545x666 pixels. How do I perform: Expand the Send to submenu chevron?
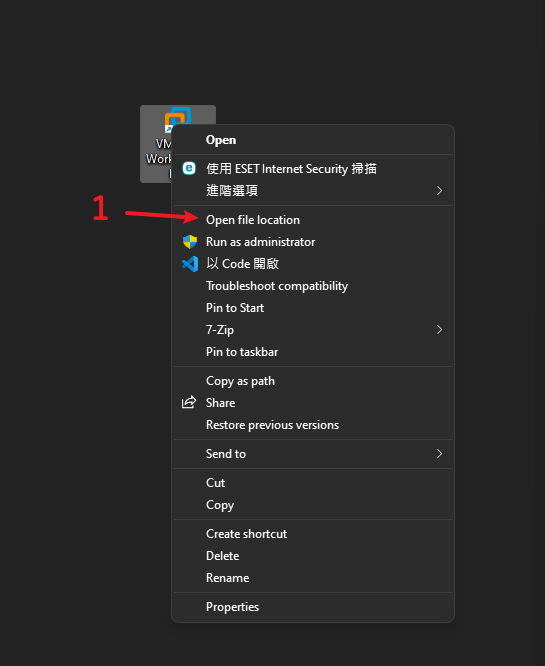[x=440, y=454]
